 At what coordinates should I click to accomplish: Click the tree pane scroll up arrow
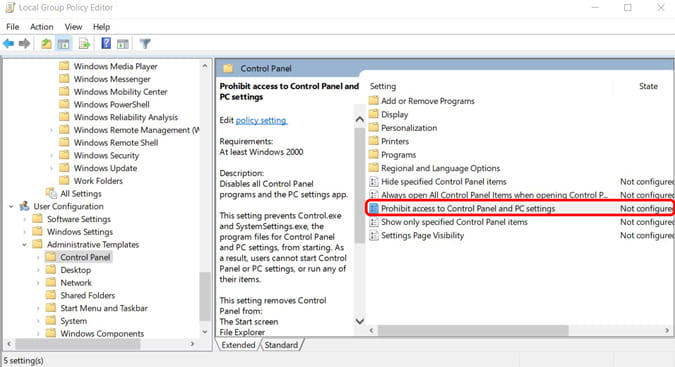coord(205,66)
